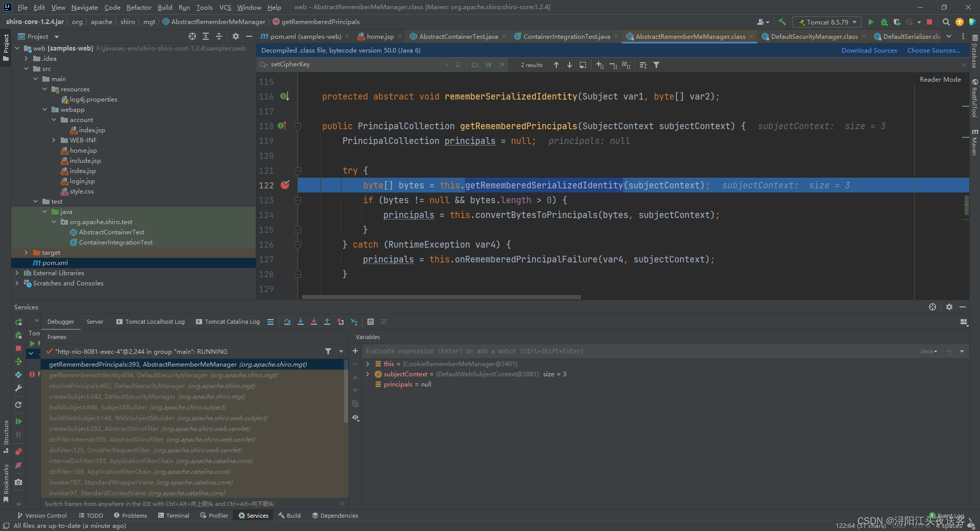Open Java language dropdown in evaluate field

[x=928, y=351]
